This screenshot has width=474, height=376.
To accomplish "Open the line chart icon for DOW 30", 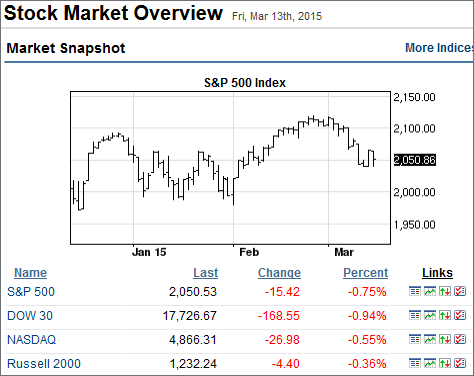I will coord(430,315).
